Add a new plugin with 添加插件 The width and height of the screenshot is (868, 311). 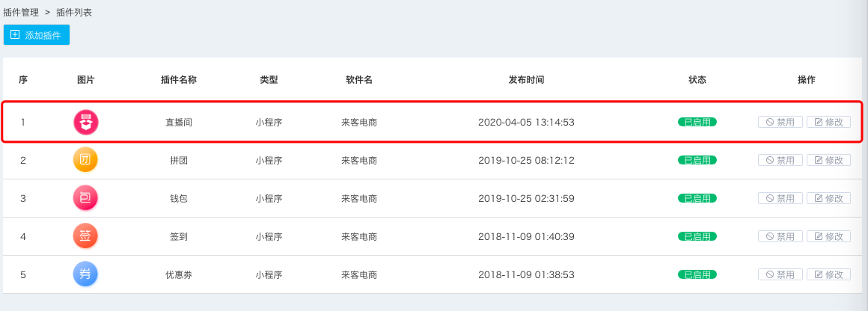click(37, 35)
